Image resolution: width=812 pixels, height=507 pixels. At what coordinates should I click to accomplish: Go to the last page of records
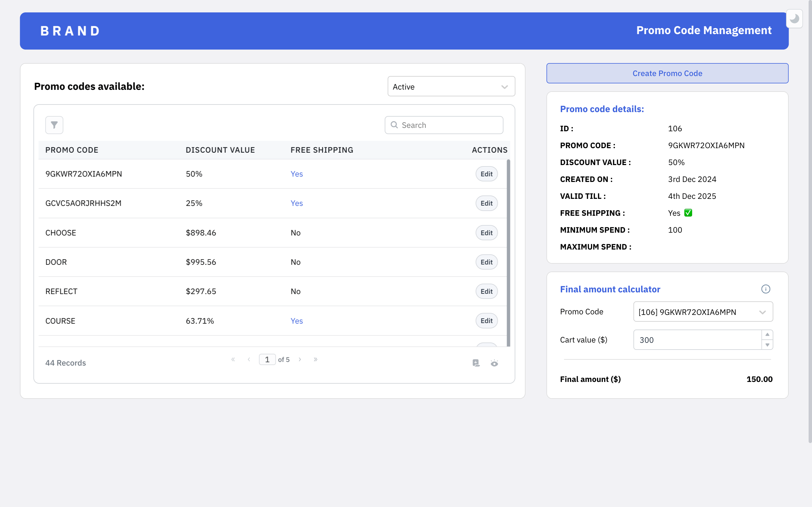(315, 359)
